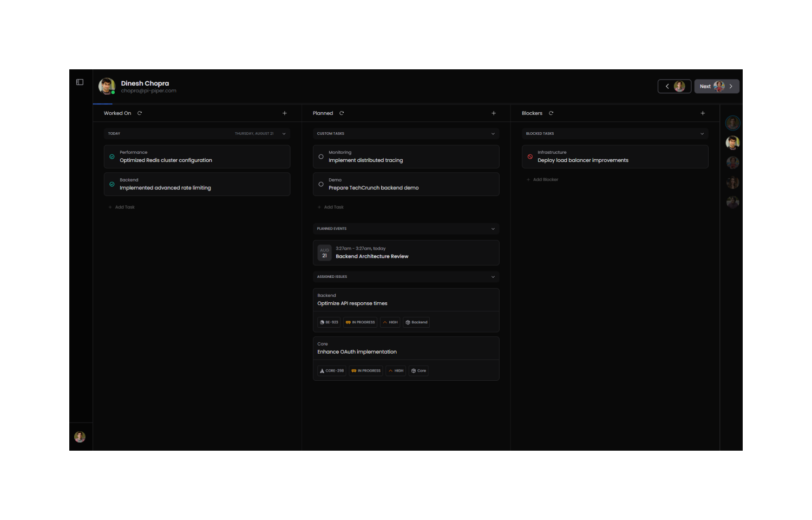Click HIGH priority tag on Enhance OAuth issue
This screenshot has width=812, height=520.
tap(396, 371)
